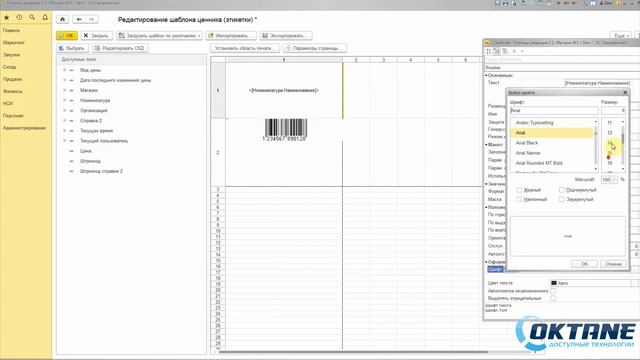Viewport: 640px width, 360px height.
Task: Open the НСИ section
Action: click(8, 104)
